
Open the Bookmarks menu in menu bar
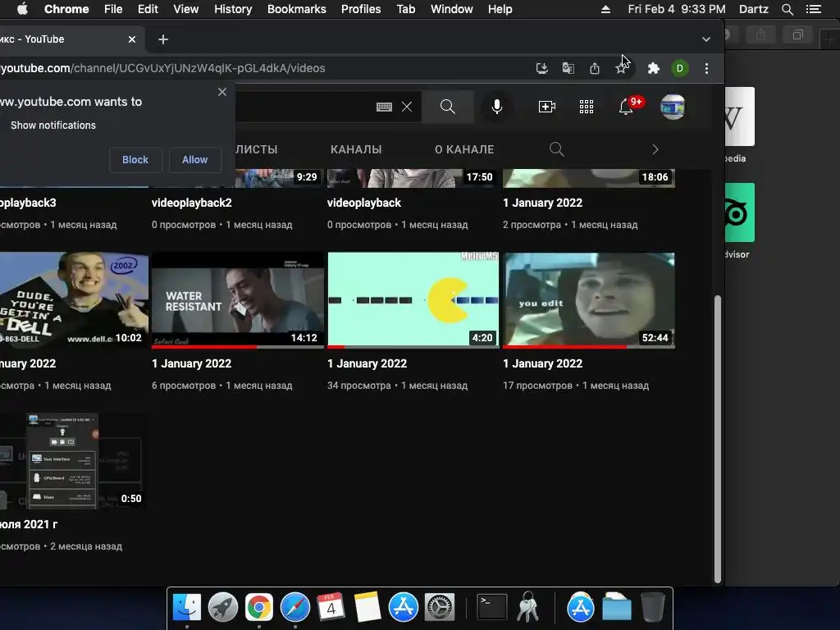[296, 9]
